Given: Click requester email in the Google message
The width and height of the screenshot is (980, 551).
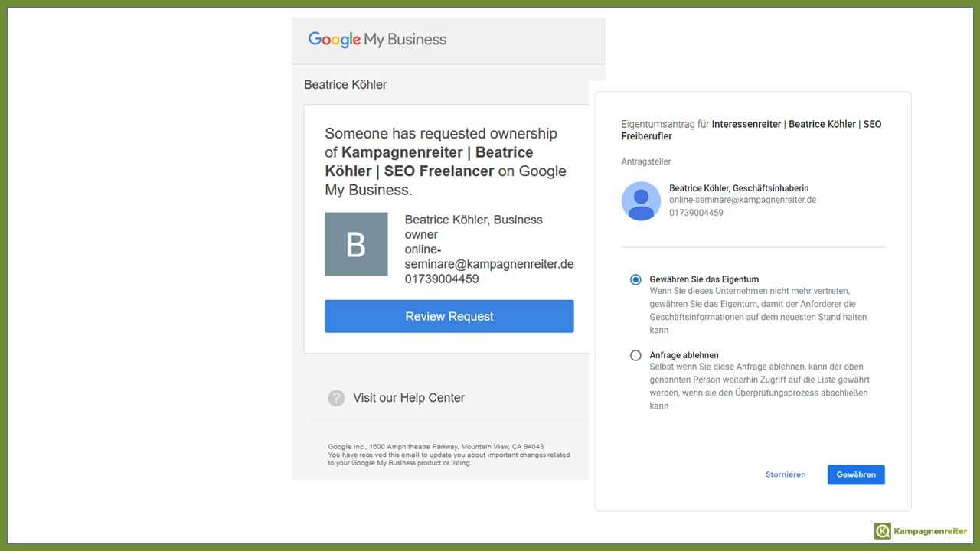Looking at the screenshot, I should pos(489,257).
